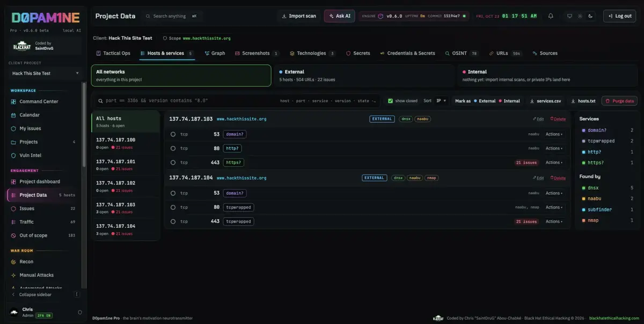Viewport: 644px width, 324px height.
Task: Open Actions menu for the http? row
Action: [x=554, y=148]
